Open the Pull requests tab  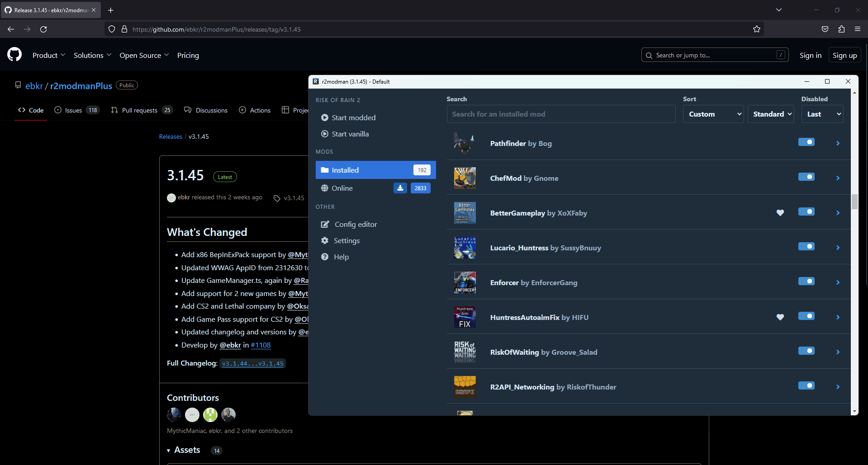tap(142, 110)
